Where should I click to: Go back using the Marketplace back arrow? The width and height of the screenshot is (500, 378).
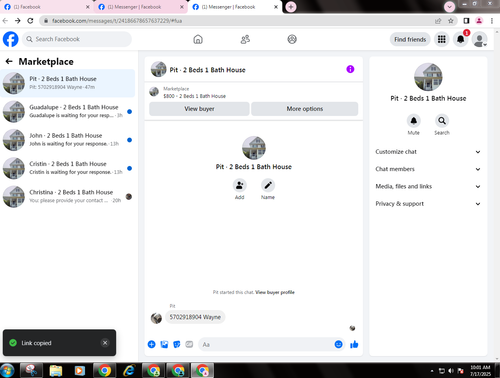(x=9, y=61)
